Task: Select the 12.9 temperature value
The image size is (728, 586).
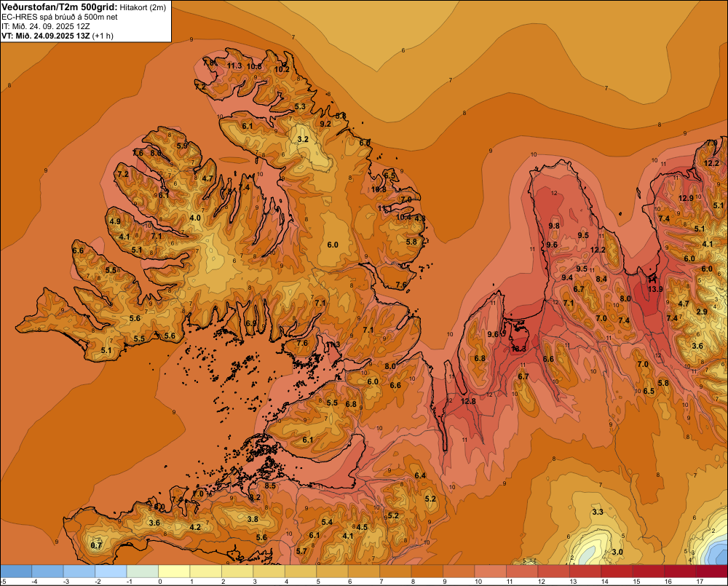Action: coord(686,198)
